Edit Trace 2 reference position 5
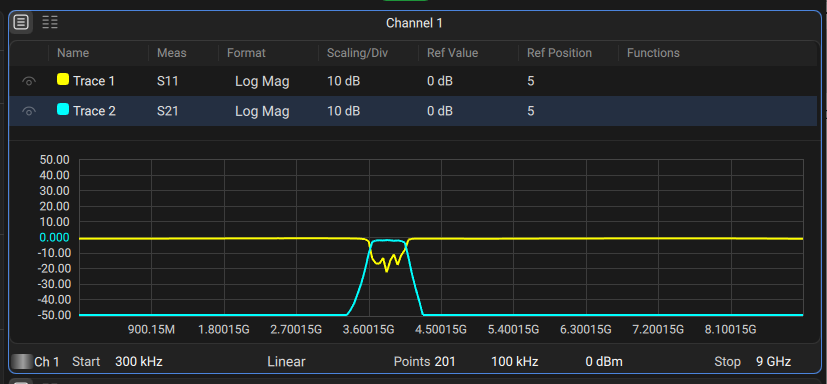Viewport: 827px width, 384px height. 531,111
